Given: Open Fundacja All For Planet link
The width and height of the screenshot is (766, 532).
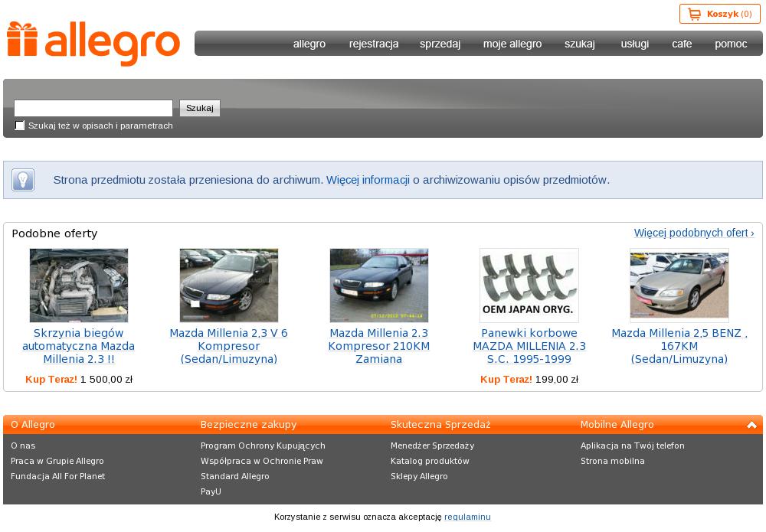Looking at the screenshot, I should [x=57, y=476].
